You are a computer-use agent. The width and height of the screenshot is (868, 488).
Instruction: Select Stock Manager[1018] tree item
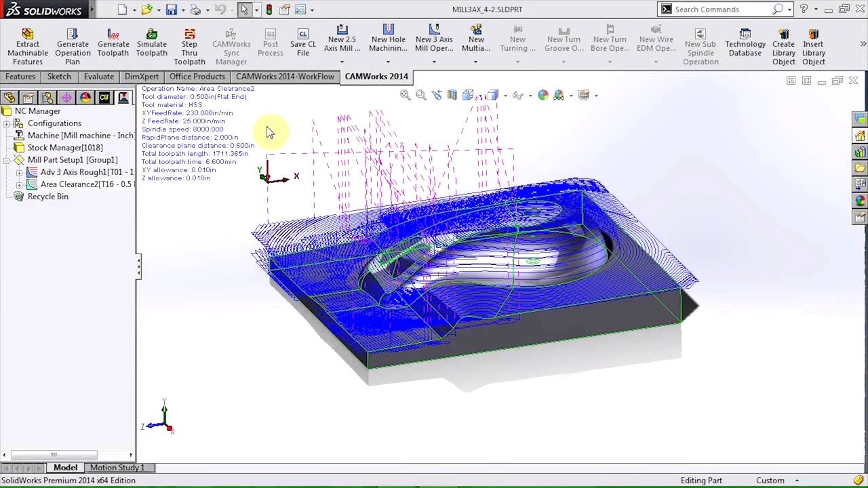click(65, 148)
